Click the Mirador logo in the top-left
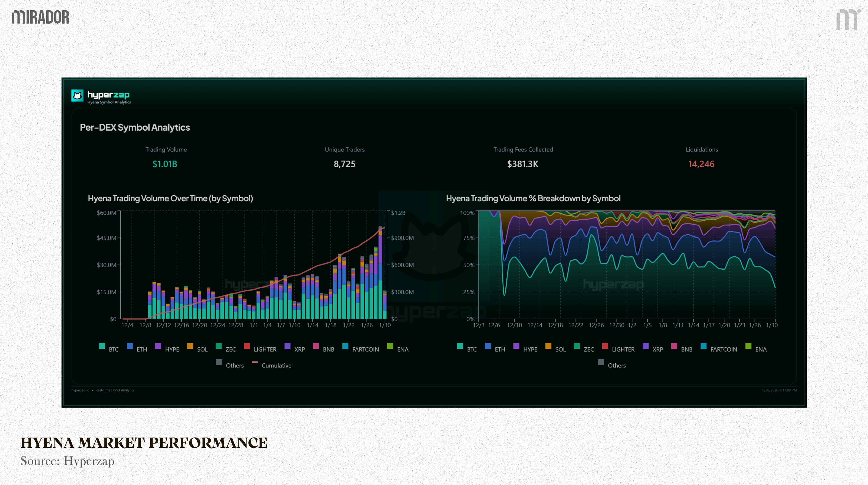 [40, 17]
